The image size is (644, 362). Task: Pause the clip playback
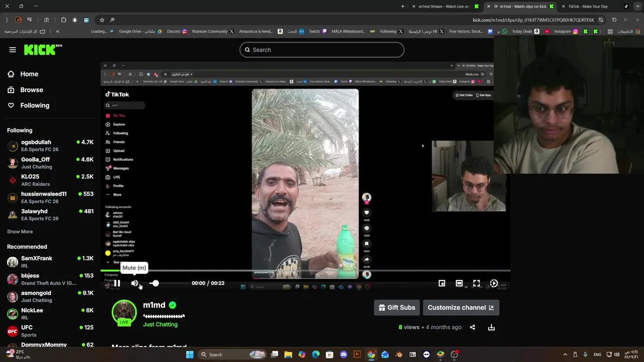pyautogui.click(x=117, y=283)
